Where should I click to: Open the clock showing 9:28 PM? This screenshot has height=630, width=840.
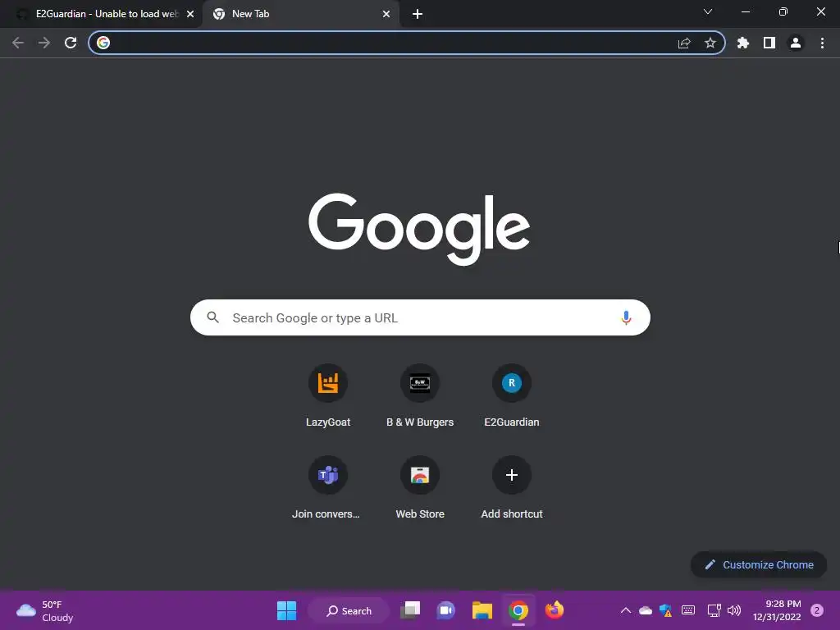(x=777, y=610)
